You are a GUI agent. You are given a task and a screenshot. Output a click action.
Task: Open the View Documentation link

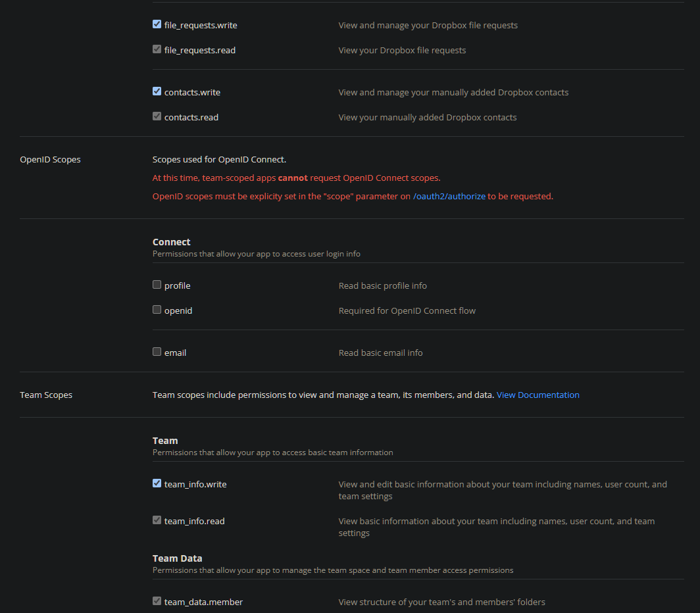538,395
